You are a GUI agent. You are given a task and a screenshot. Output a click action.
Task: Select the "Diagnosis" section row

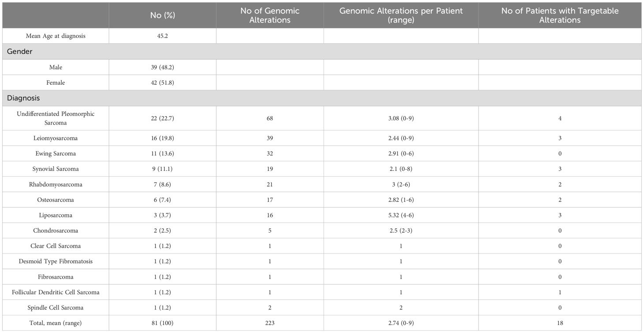[x=23, y=98]
